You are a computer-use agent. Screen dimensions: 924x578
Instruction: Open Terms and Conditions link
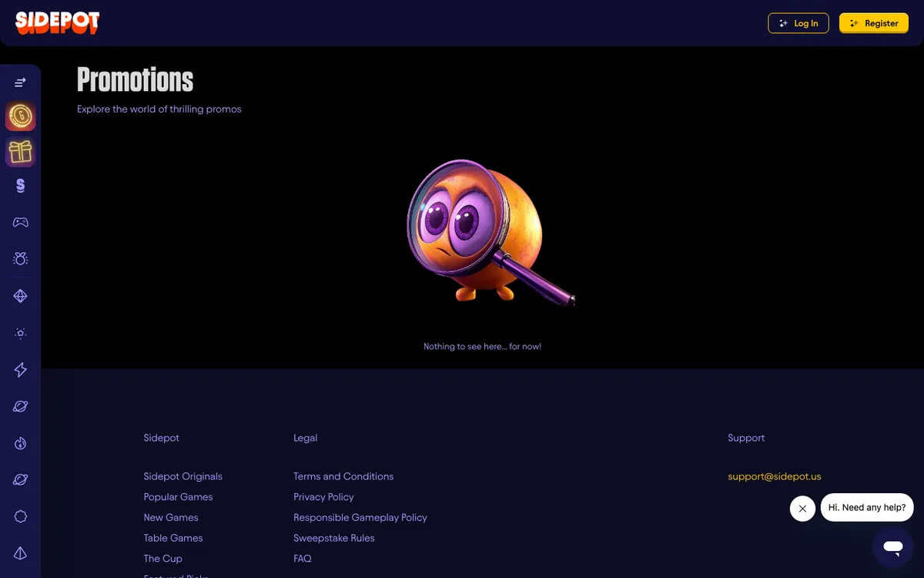(x=343, y=476)
